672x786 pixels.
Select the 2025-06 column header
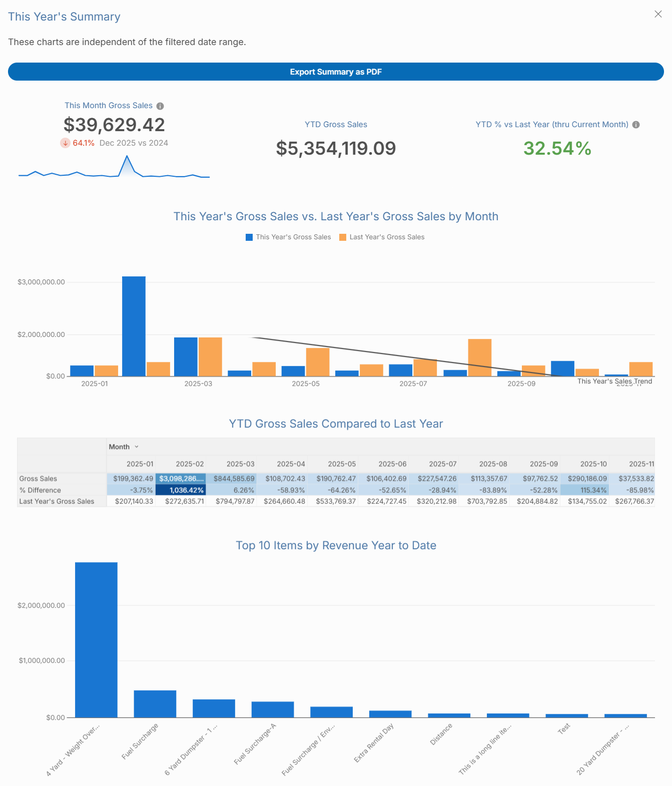pos(392,464)
